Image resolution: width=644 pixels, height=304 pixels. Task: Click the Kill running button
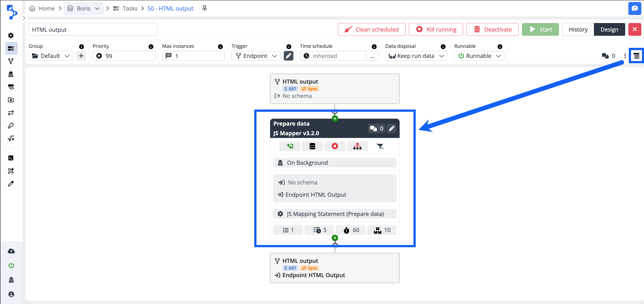(436, 30)
